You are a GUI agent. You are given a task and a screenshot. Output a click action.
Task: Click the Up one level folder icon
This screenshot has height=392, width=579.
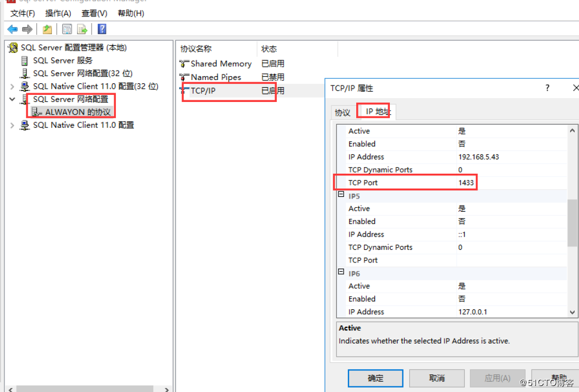pyautogui.click(x=47, y=29)
